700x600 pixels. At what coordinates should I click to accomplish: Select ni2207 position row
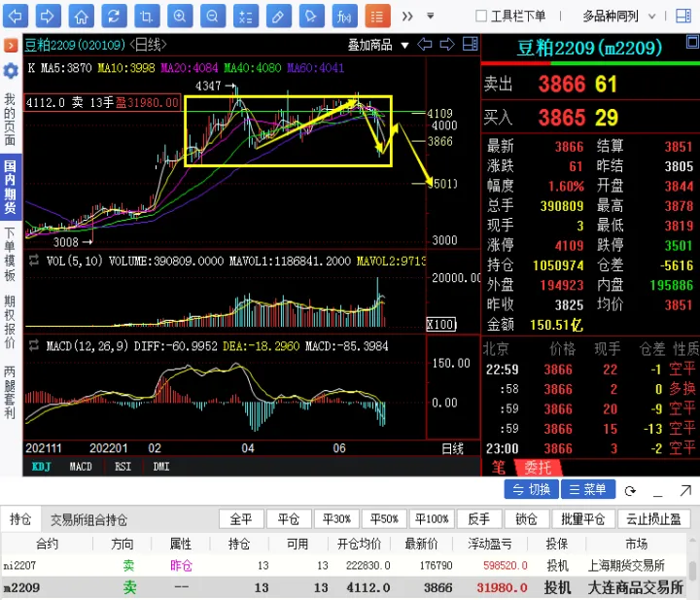coord(344,566)
